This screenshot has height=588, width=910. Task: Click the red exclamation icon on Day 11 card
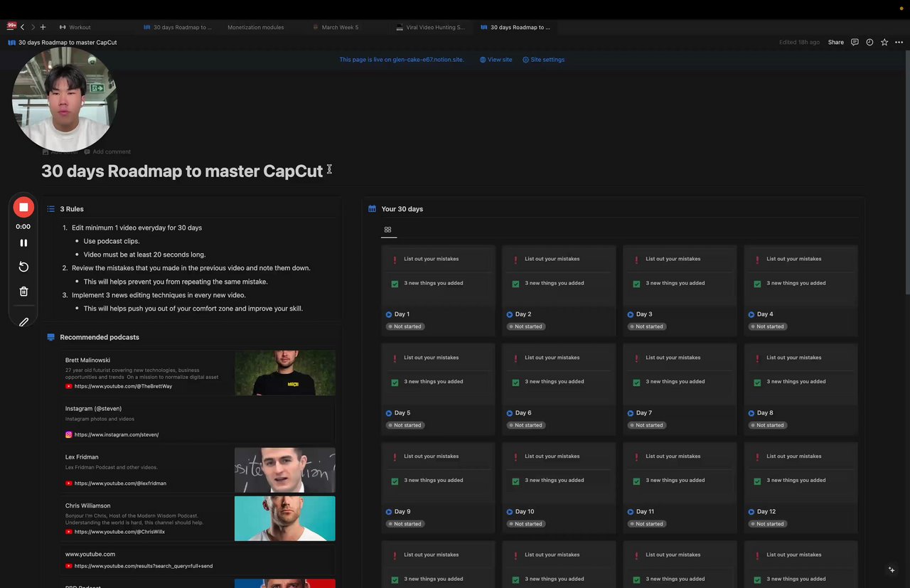(x=636, y=457)
